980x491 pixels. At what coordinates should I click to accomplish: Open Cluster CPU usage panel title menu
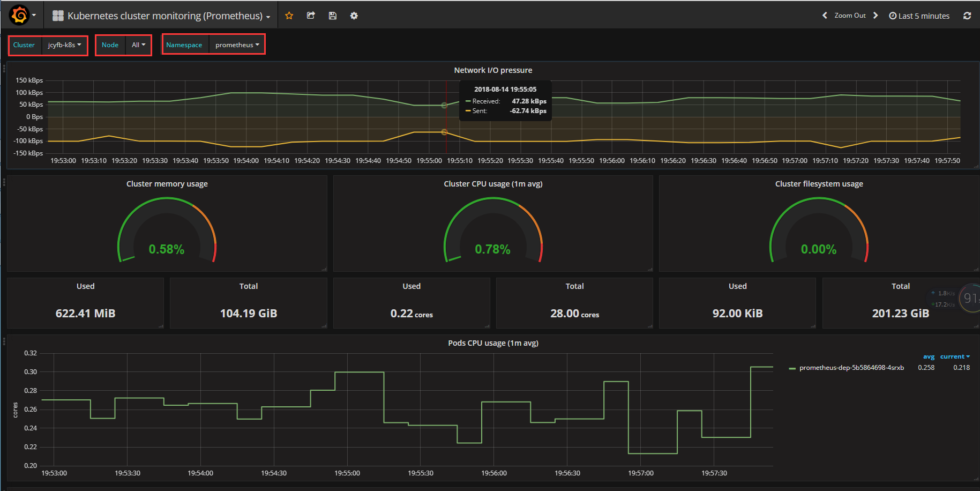click(493, 184)
